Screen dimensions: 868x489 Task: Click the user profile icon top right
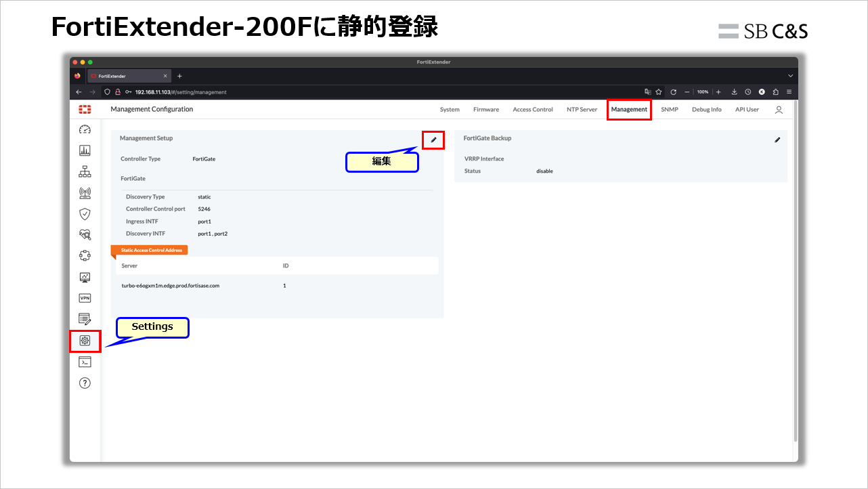coord(779,109)
